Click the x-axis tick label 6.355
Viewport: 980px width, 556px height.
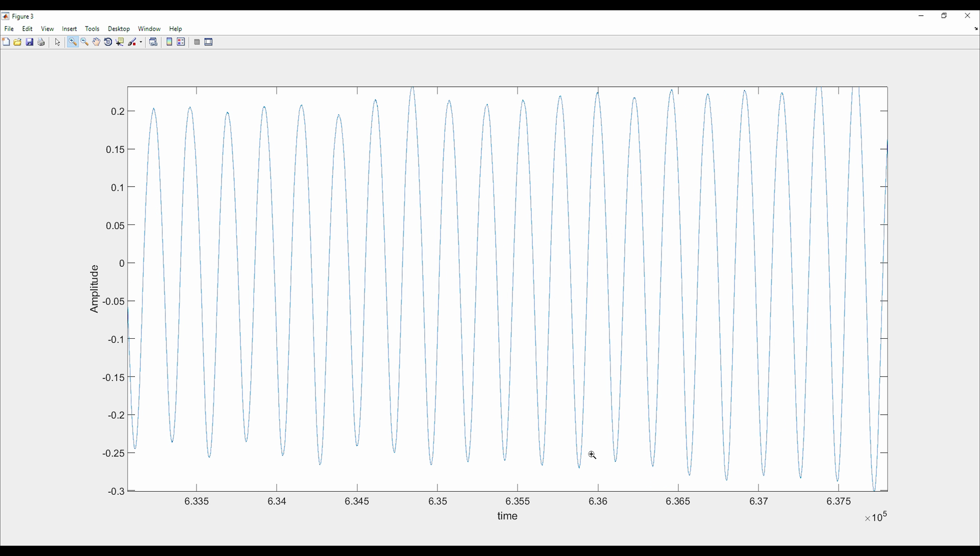pyautogui.click(x=518, y=501)
